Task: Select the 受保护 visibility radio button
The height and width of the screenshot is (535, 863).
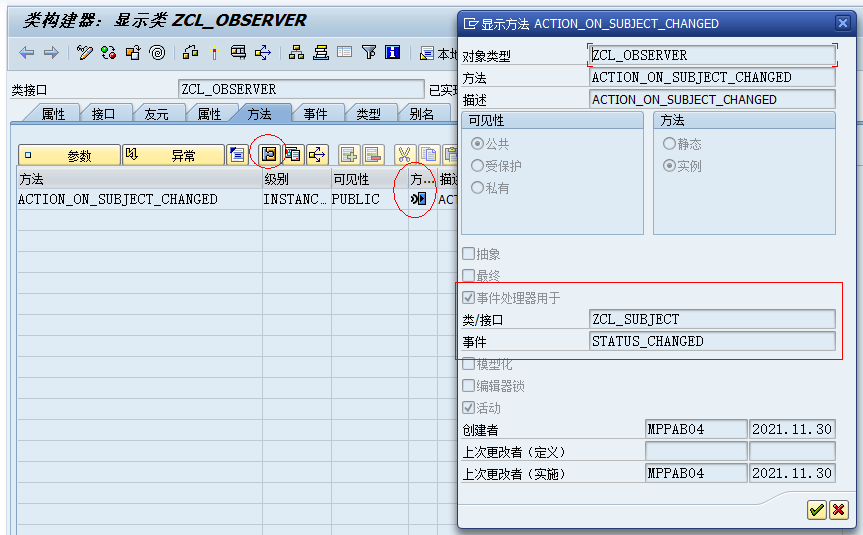Action: 477,166
